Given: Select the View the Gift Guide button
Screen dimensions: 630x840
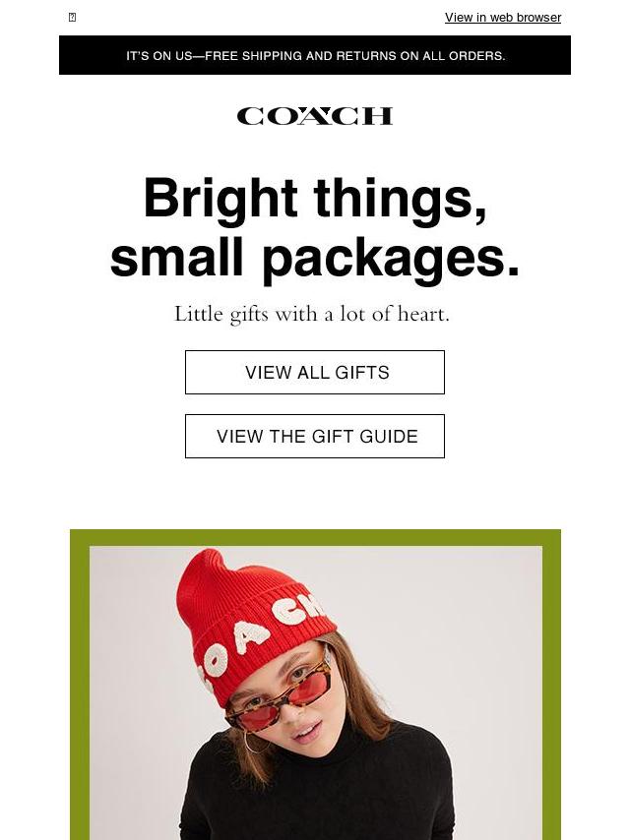Looking at the screenshot, I should click(x=315, y=436).
